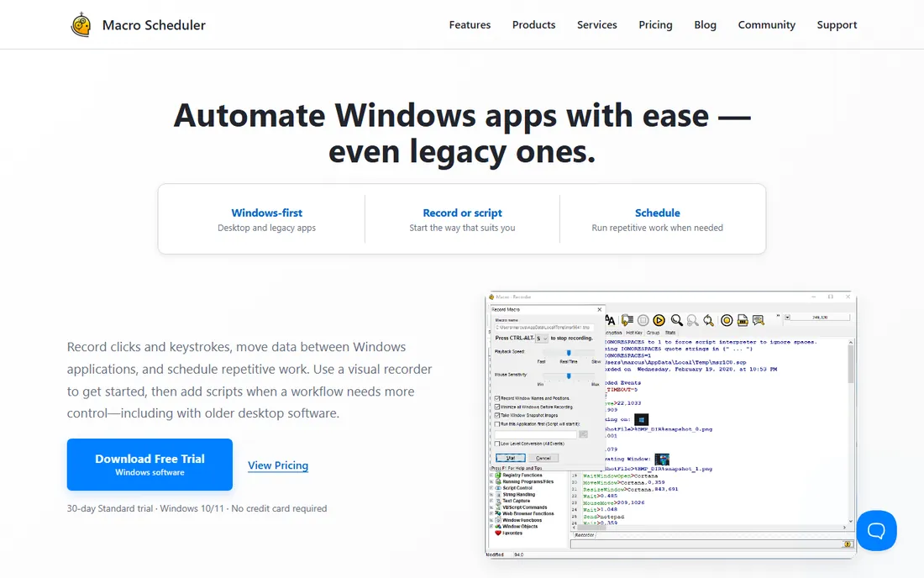Expand the String Handling tree node
Viewport: 924px width, 578px height.
point(491,494)
